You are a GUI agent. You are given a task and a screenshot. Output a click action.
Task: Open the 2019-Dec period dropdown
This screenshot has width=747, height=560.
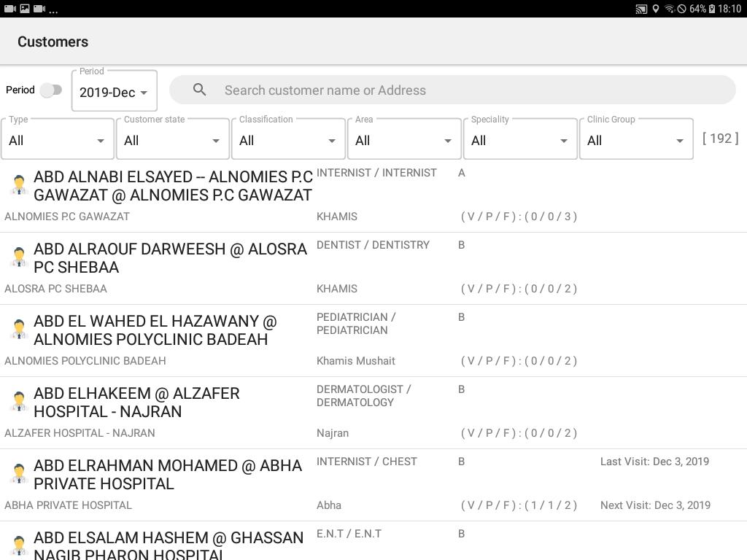(x=115, y=92)
